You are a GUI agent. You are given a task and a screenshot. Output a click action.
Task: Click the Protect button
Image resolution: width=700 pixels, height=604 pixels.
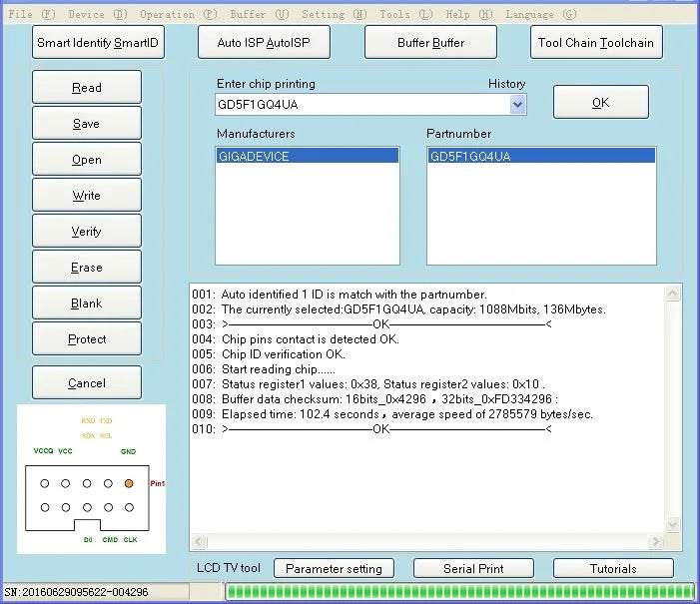pyautogui.click(x=87, y=338)
